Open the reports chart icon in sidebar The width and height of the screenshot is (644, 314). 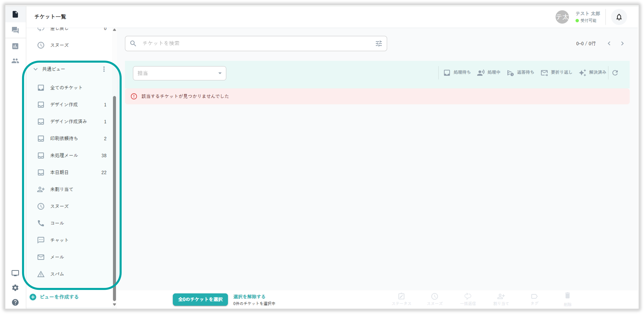[x=15, y=46]
